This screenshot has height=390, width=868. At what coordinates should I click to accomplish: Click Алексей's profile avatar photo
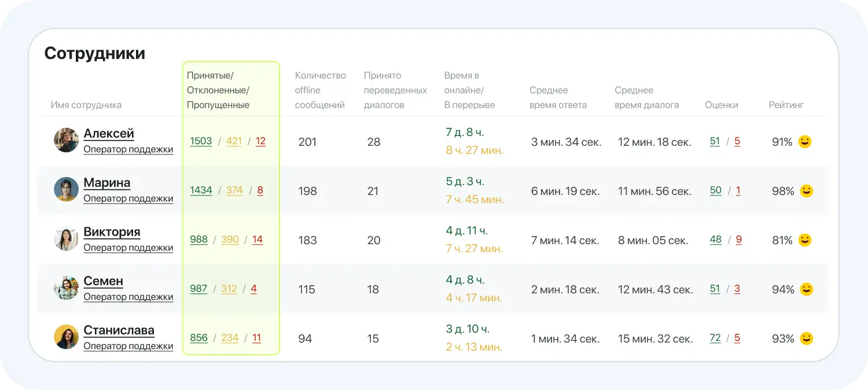pyautogui.click(x=66, y=140)
